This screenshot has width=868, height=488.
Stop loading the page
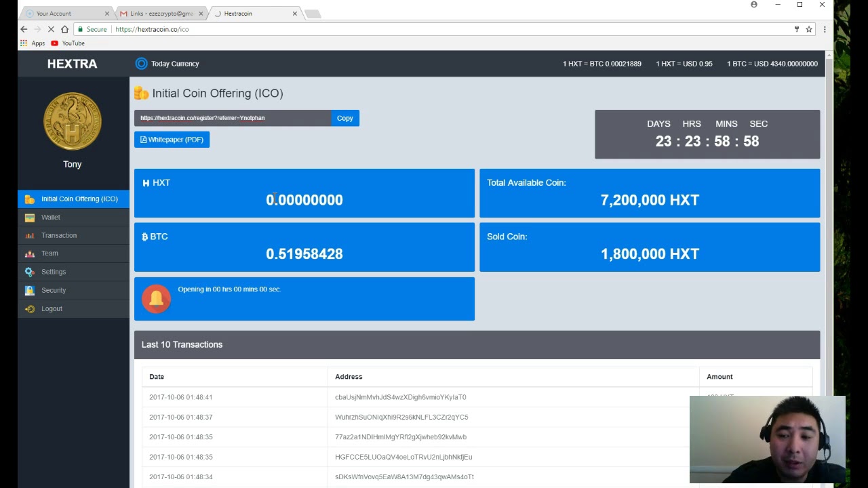click(51, 29)
